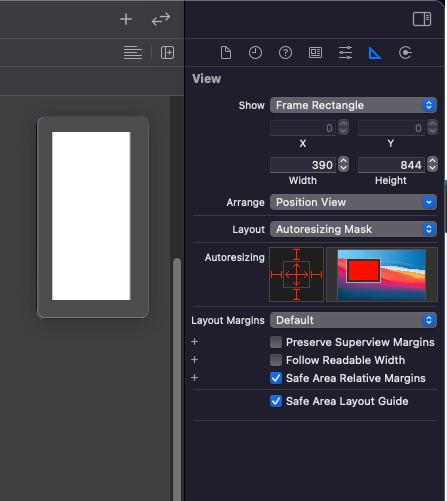Click plus beside Follow Readable Width
The image size is (447, 501).
click(195, 360)
